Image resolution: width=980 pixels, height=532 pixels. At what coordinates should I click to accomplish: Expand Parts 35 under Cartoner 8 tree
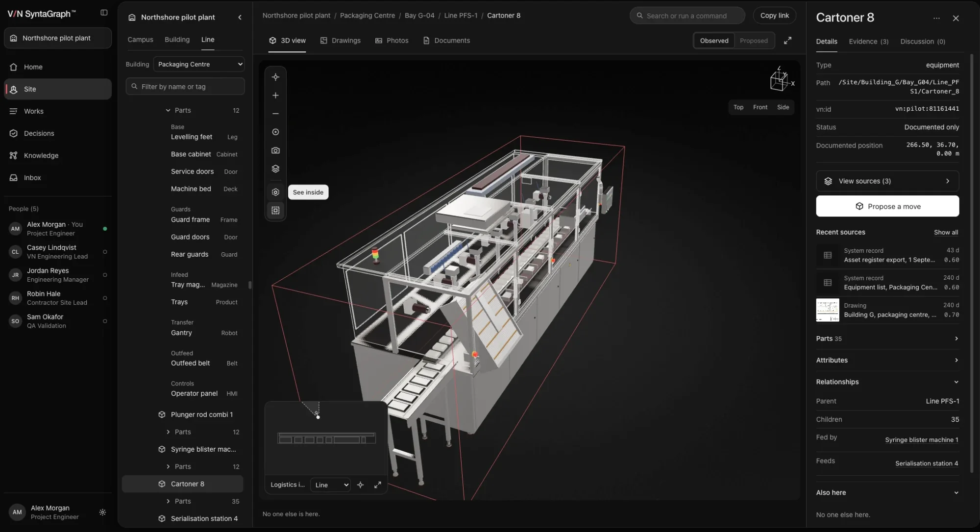tap(168, 501)
